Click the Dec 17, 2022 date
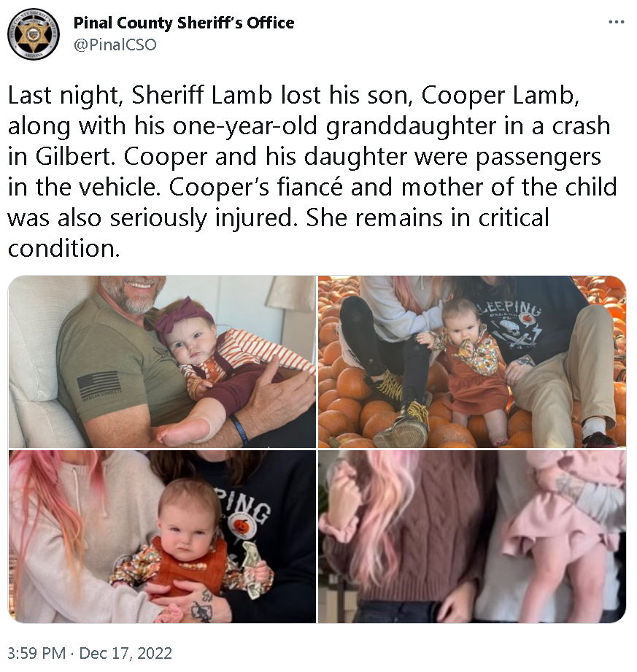637x672 pixels. [x=126, y=653]
